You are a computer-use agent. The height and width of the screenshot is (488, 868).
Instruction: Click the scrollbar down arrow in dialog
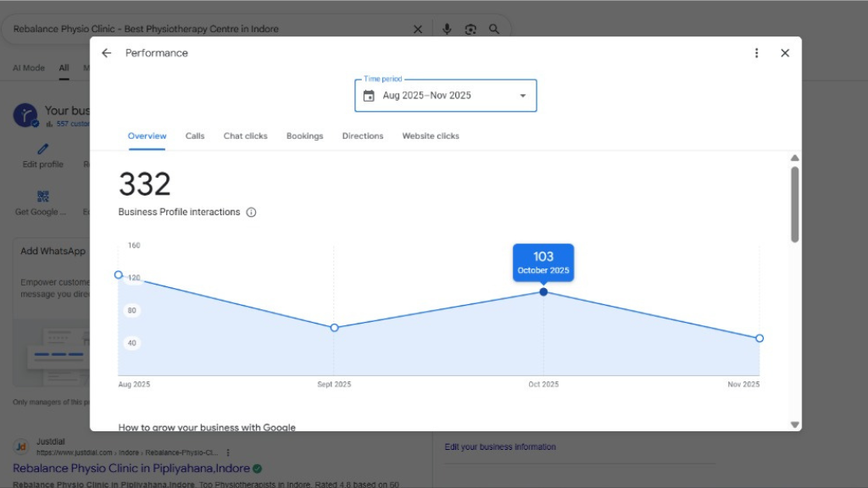click(794, 424)
